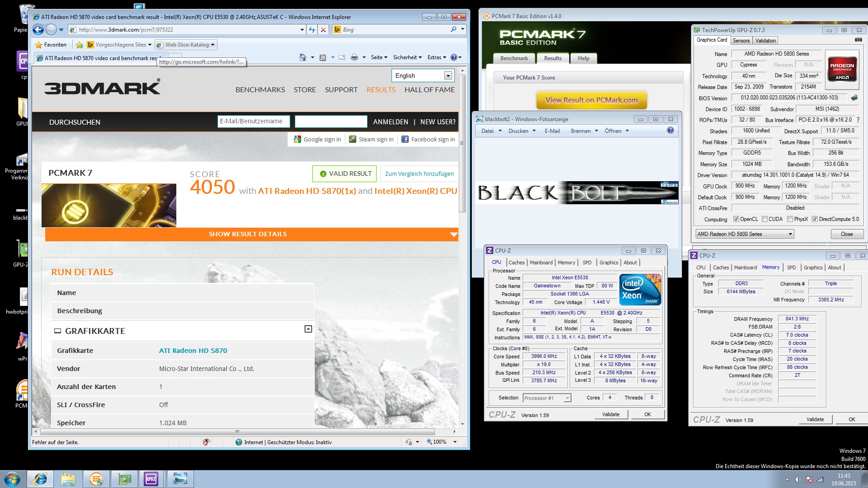Click the GPU-Z camera screenshot icon
The height and width of the screenshot is (488, 868).
pyautogui.click(x=858, y=40)
